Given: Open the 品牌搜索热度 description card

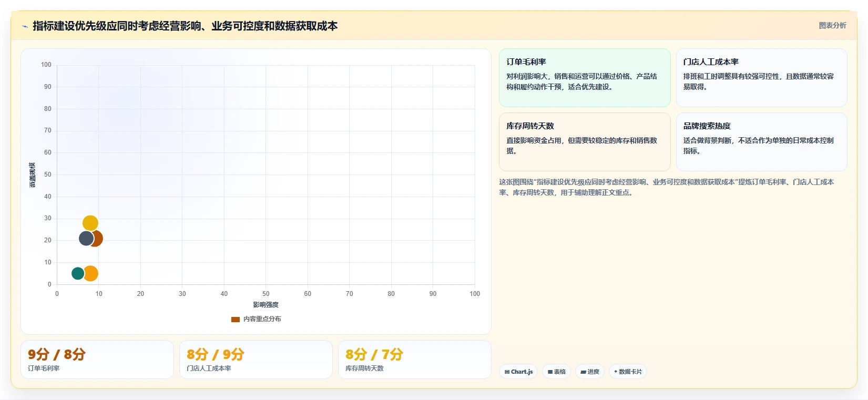Looking at the screenshot, I should [x=761, y=142].
